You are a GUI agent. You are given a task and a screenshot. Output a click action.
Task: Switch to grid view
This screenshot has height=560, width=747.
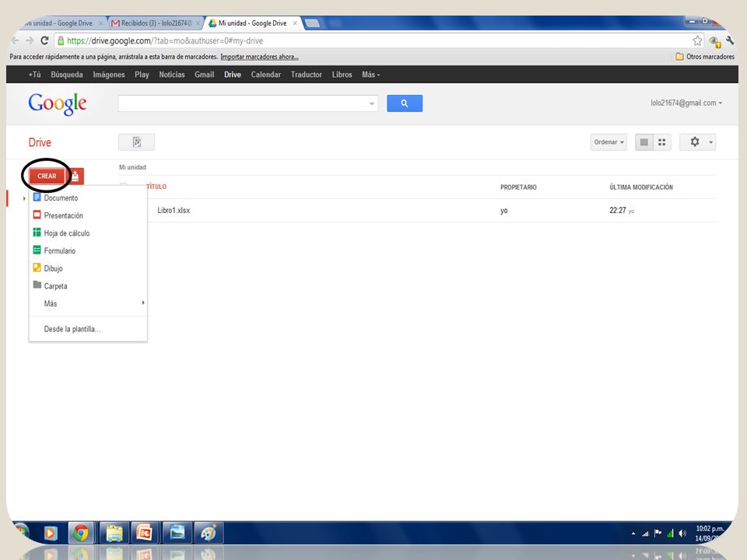coord(661,142)
